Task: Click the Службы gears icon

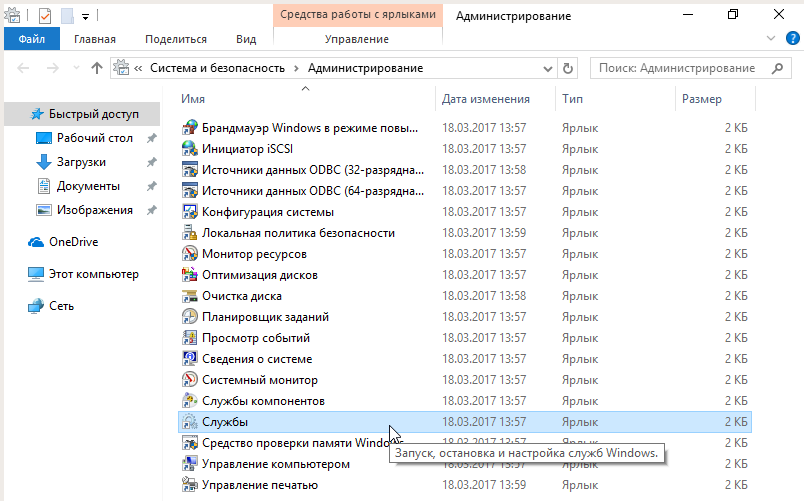Action: click(x=190, y=422)
